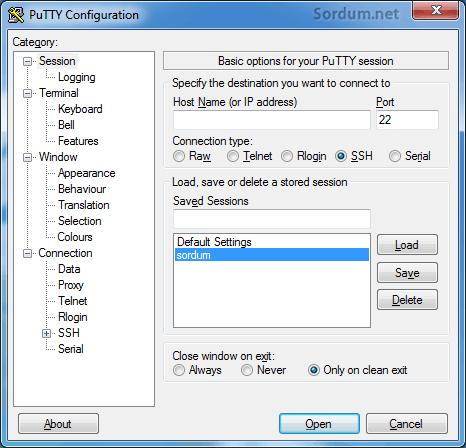The image size is (466, 448).
Task: Collapse the Connection tree node
Action: (27, 253)
